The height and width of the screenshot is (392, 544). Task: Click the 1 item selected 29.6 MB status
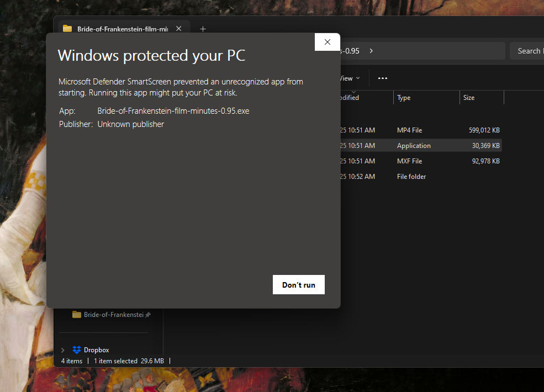[129, 361]
